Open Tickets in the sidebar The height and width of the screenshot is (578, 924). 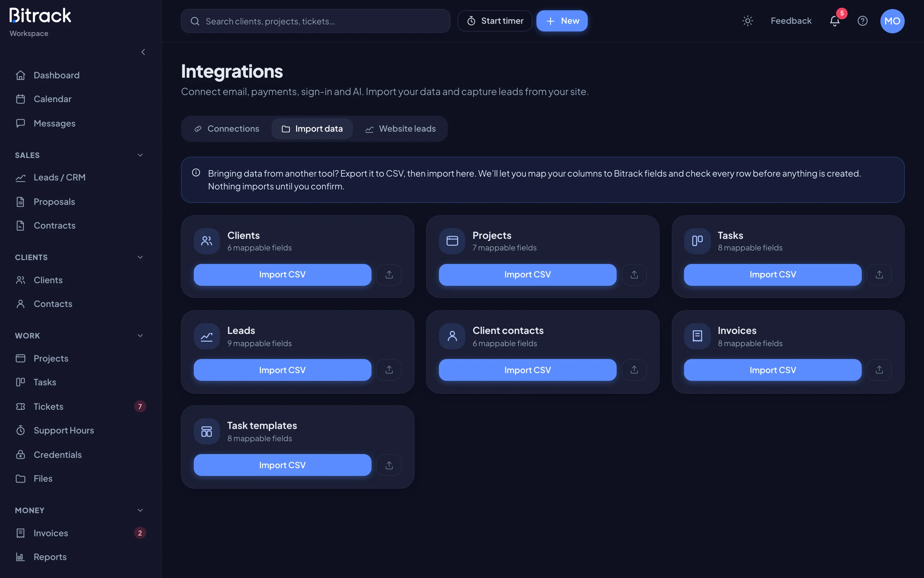(x=80, y=406)
